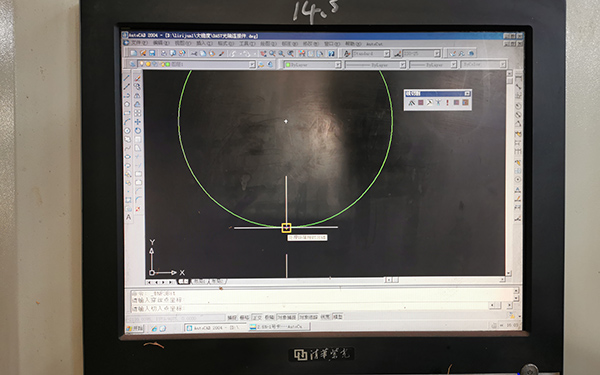
Task: Open the AutoCut menu
Action: point(374,44)
